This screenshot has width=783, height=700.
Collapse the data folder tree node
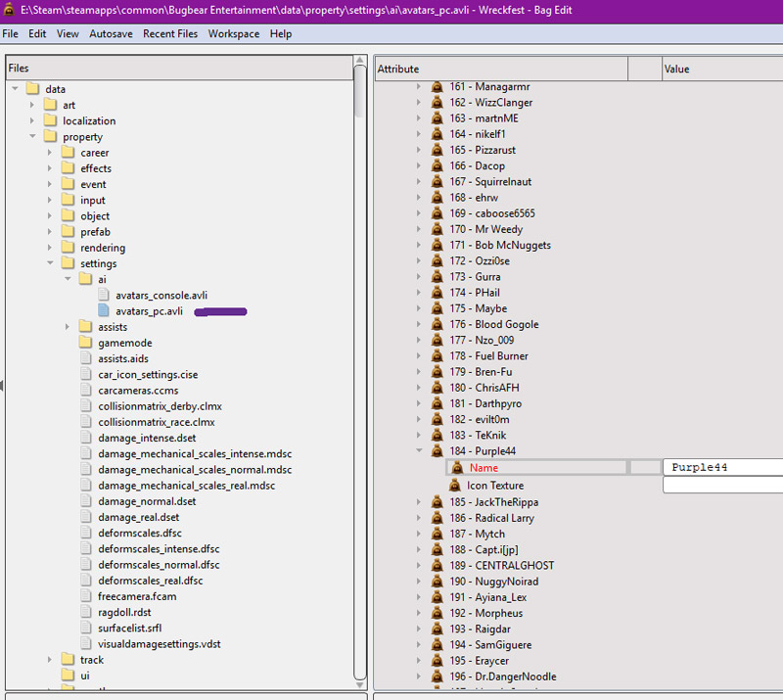[15, 89]
